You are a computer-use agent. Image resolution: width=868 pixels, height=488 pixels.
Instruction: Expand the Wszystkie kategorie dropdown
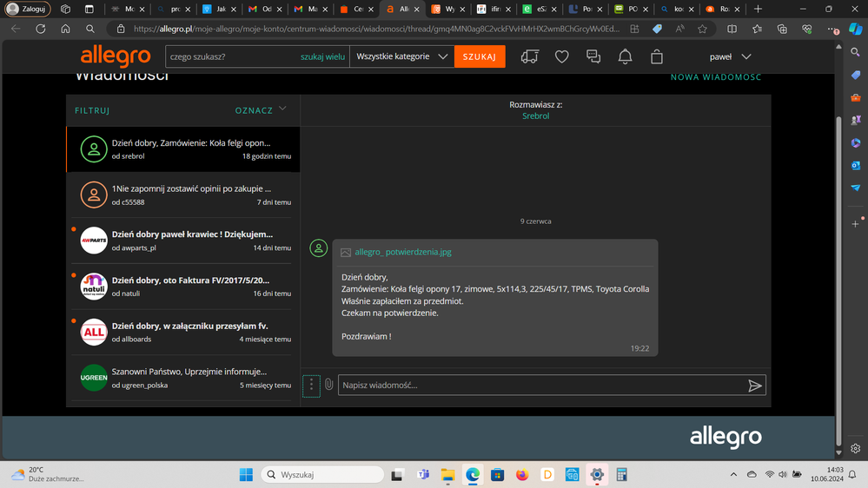pyautogui.click(x=402, y=56)
